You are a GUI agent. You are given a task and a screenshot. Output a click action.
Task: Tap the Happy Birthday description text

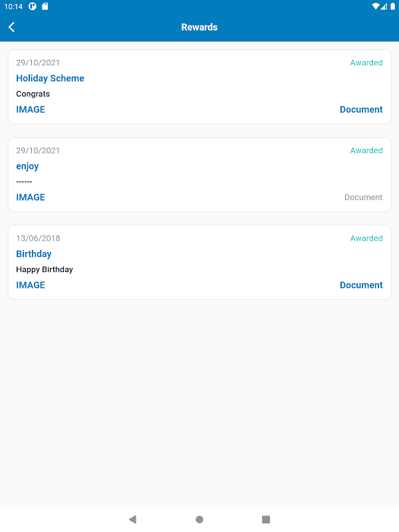(x=45, y=270)
